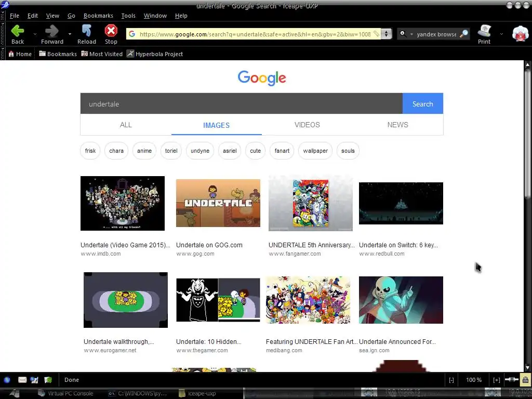Screen dimensions: 532x399
Task: Open Home from the bookmarks toolbar
Action: pos(20,54)
